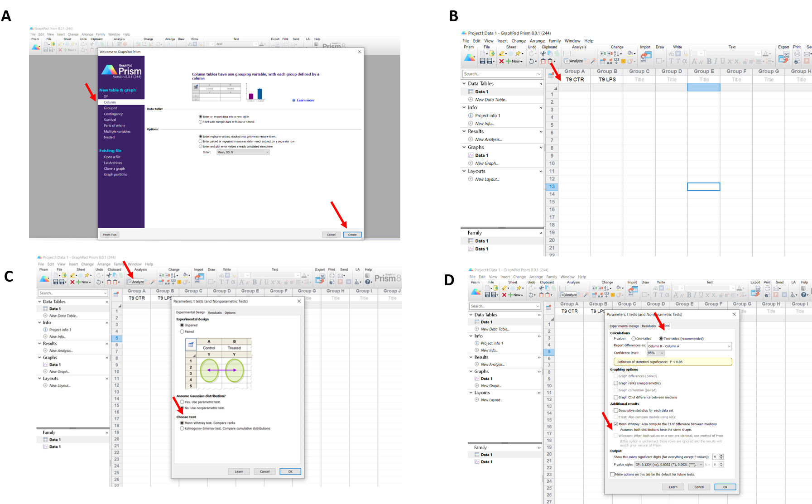
Task: Click red X delete sheet icon in panel B
Action: tap(501, 61)
